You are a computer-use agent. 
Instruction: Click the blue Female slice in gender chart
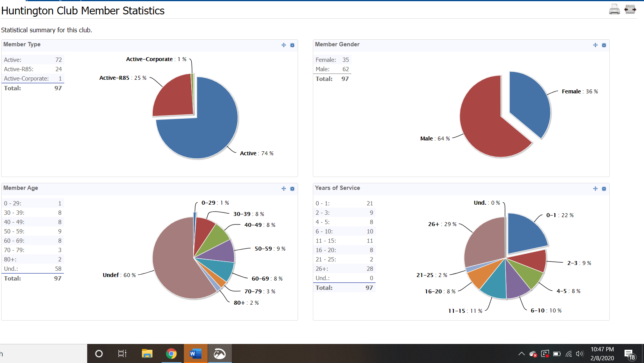[530, 103]
